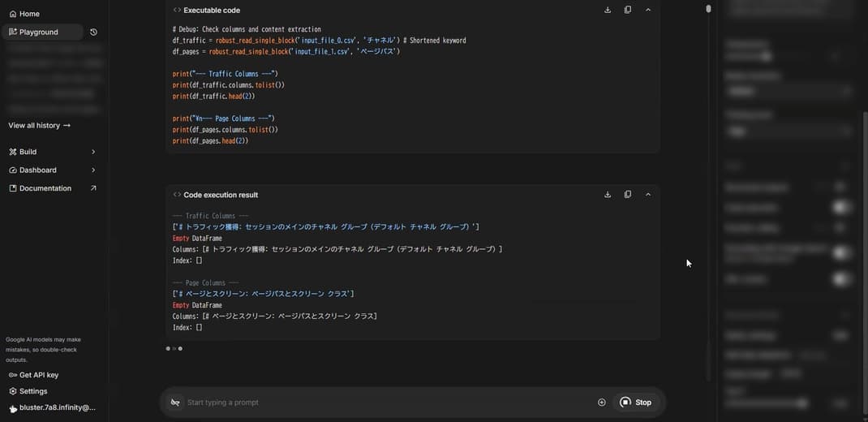Click the code brackets icon beside Code execution result
The image size is (868, 422).
click(177, 195)
